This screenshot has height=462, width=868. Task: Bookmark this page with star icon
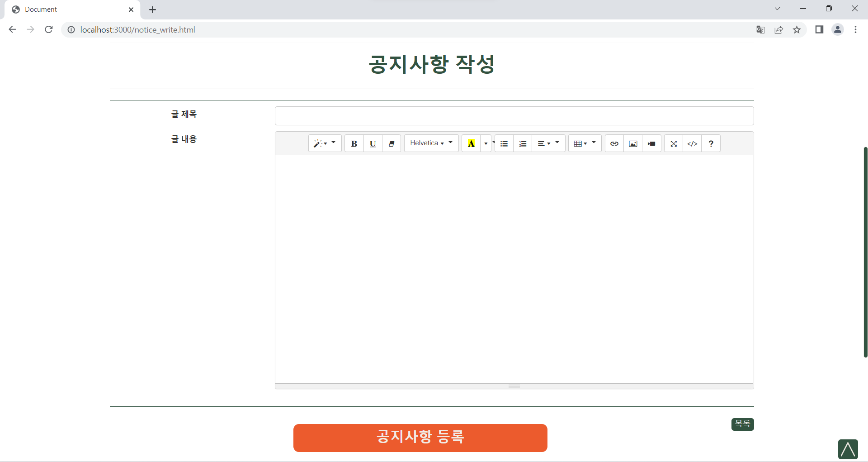797,29
